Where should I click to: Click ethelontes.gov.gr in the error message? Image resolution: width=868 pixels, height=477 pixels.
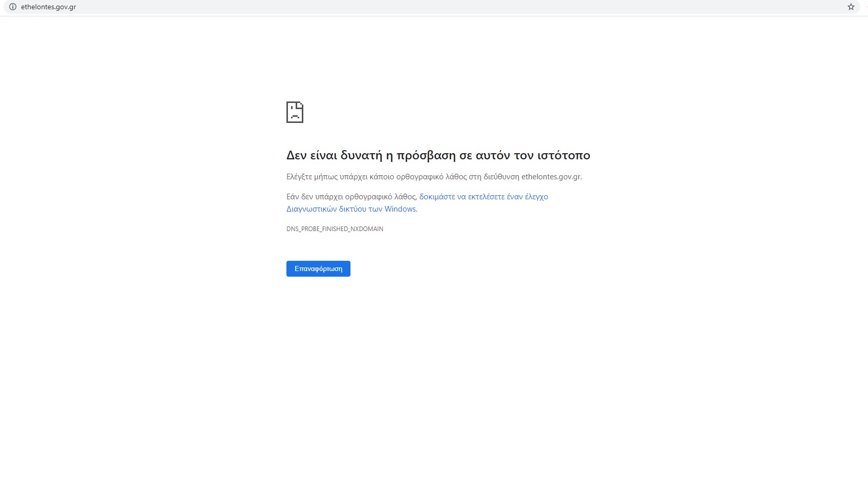click(x=551, y=177)
